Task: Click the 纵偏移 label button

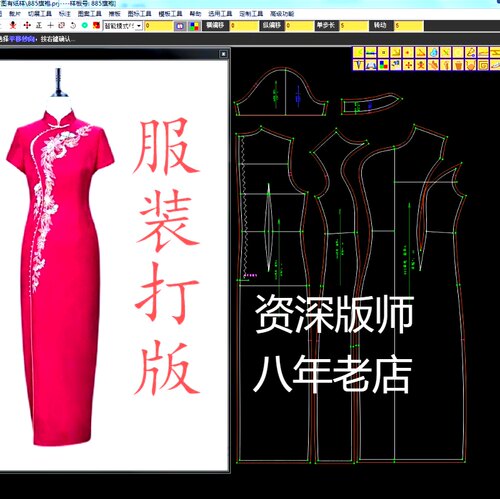Action: click(272, 26)
